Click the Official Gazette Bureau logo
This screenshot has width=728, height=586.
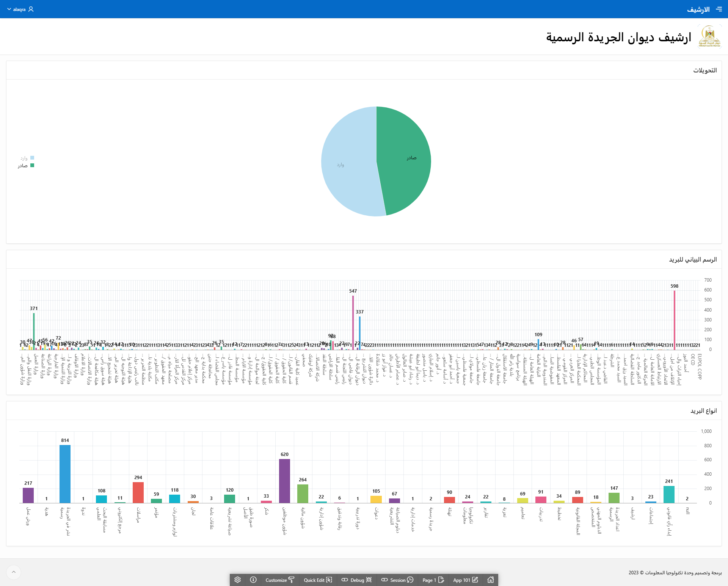tap(709, 36)
